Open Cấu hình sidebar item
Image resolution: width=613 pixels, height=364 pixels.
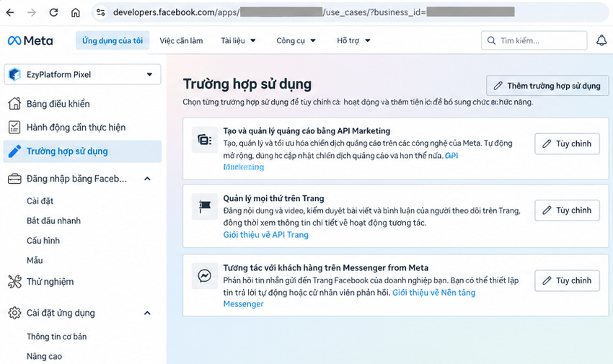[x=43, y=241]
